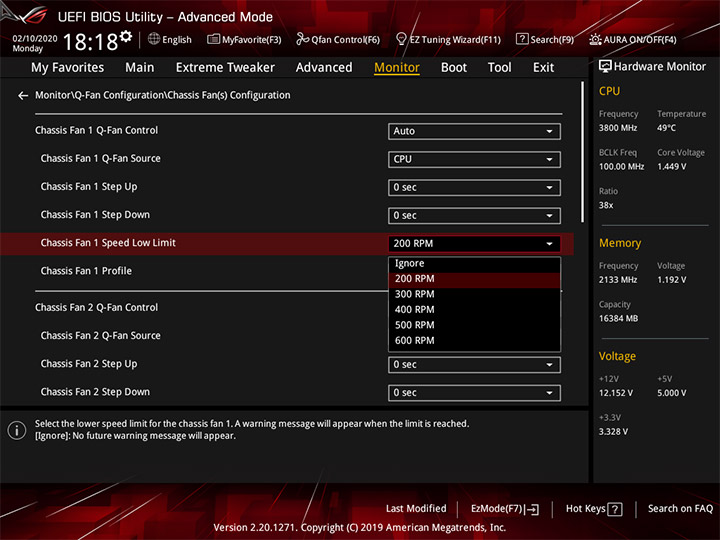The width and height of the screenshot is (720, 540).
Task: Open Chassis Fan 1 Q-Fan Control dropdown
Action: tap(474, 131)
